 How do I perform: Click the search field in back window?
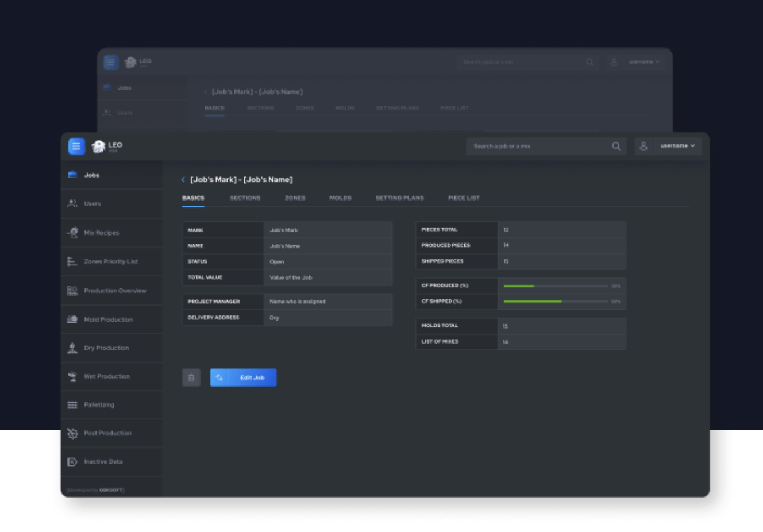528,62
